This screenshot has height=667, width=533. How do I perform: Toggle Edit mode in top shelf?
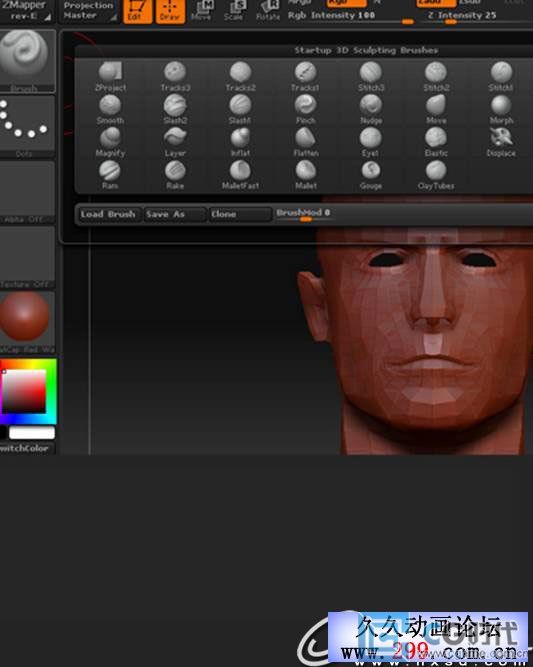137,11
